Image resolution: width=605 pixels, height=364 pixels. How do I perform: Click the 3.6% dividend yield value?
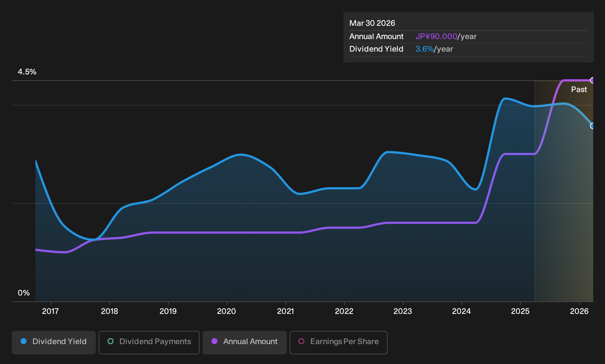pyautogui.click(x=424, y=49)
